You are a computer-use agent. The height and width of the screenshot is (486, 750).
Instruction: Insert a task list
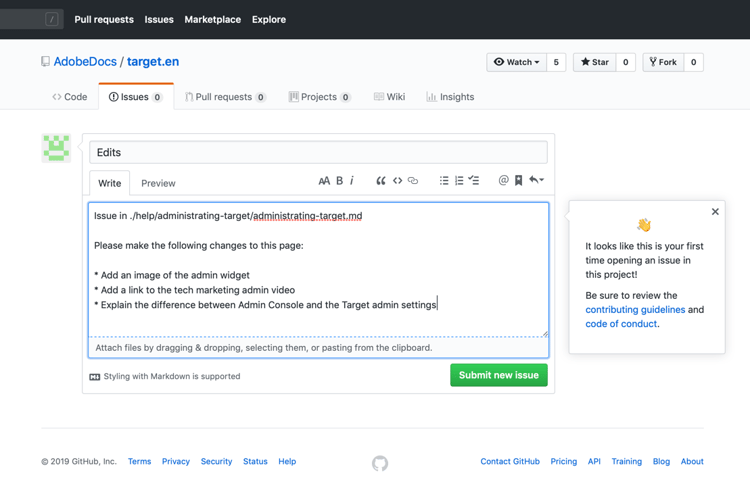point(474,180)
